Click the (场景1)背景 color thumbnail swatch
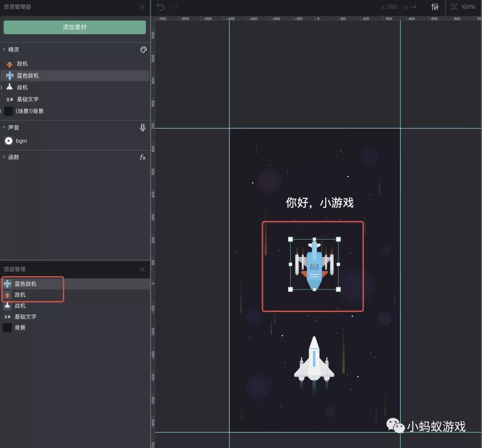 pos(8,111)
